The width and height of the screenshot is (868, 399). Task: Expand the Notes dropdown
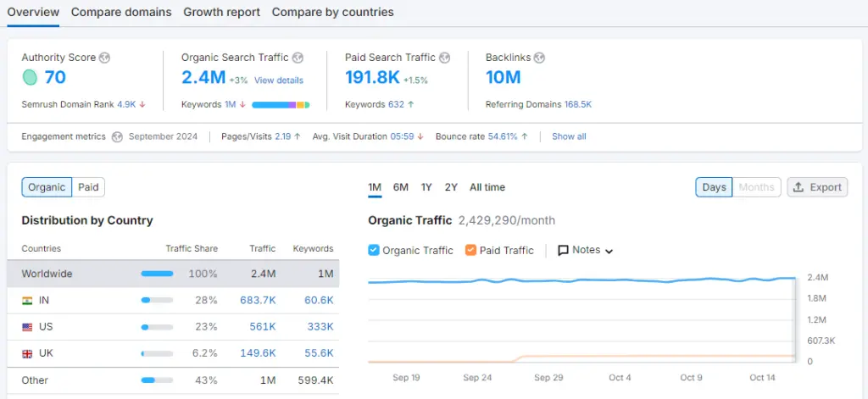coord(585,250)
